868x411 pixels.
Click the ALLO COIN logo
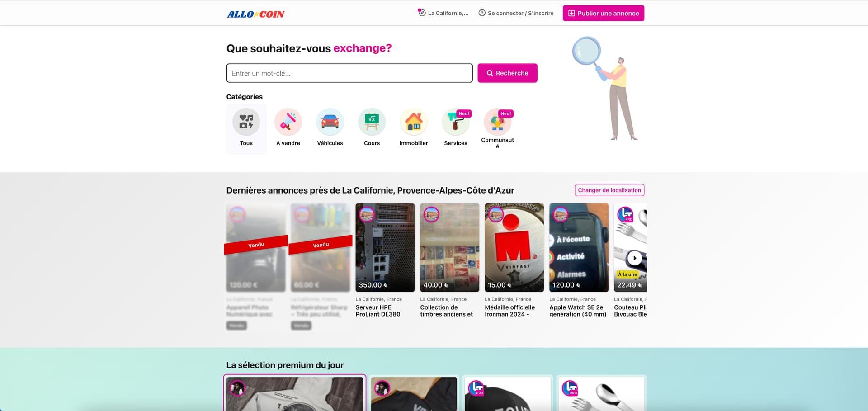(x=255, y=14)
